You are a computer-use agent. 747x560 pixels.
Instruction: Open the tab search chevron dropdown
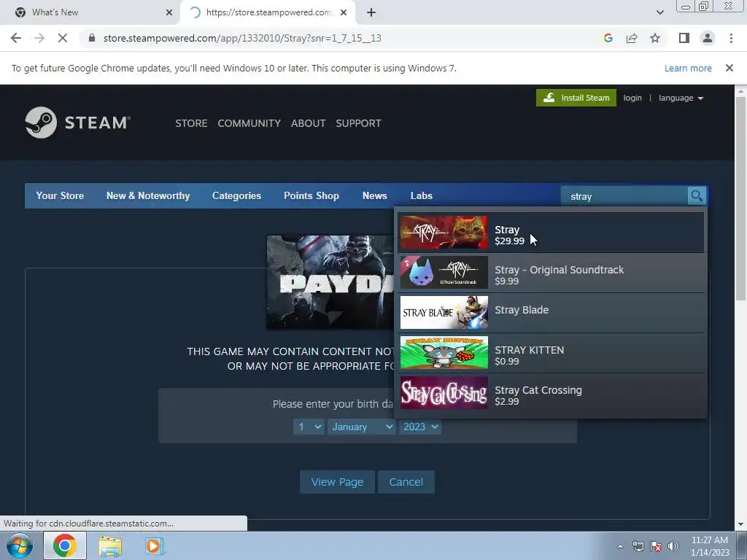(659, 12)
